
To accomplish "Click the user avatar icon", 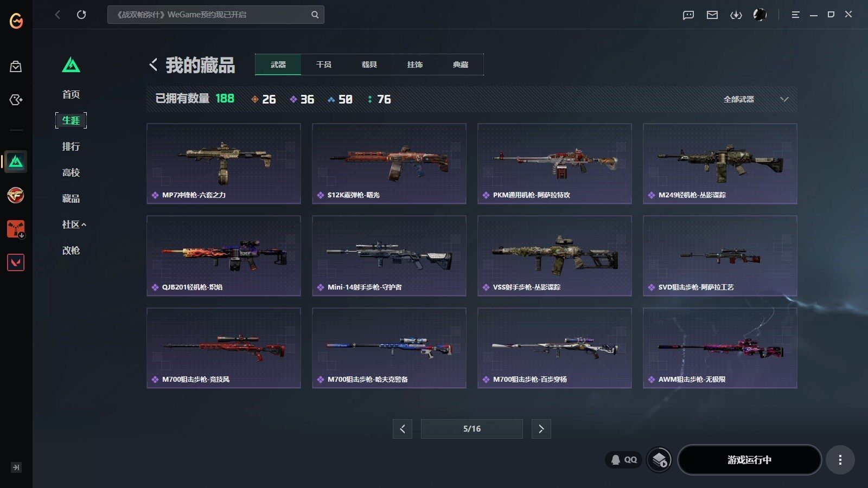I will tap(759, 15).
